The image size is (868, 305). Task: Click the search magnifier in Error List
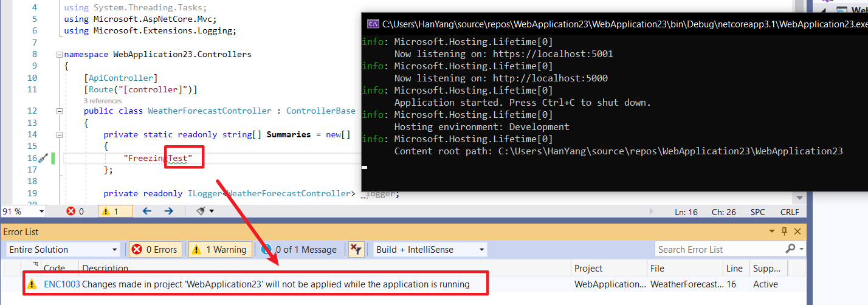790,249
